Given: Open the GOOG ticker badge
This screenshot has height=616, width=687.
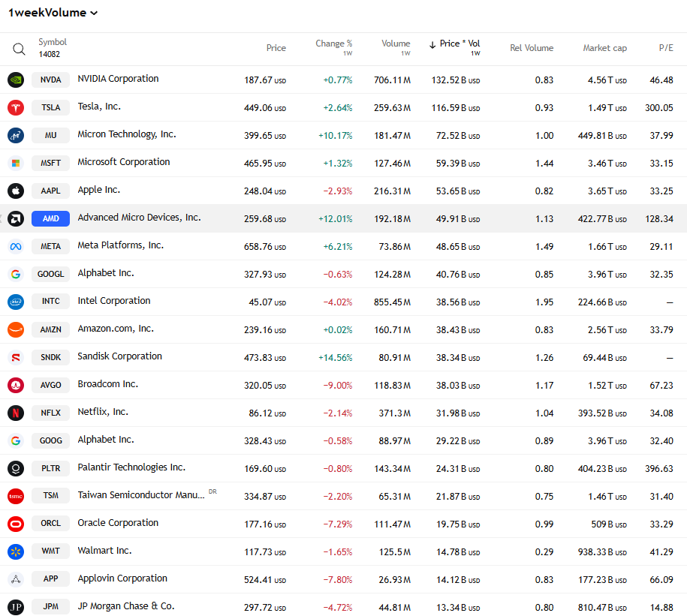Looking at the screenshot, I should pos(51,440).
